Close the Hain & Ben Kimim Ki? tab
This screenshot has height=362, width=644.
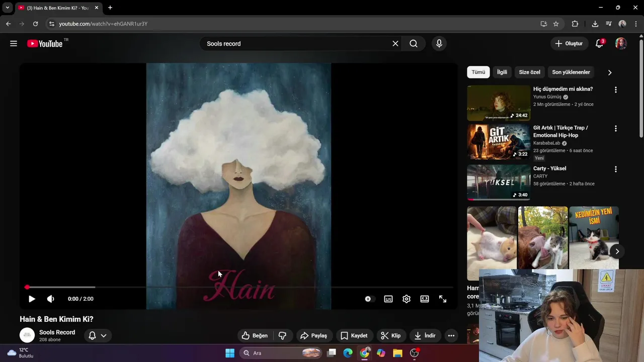pos(97,8)
